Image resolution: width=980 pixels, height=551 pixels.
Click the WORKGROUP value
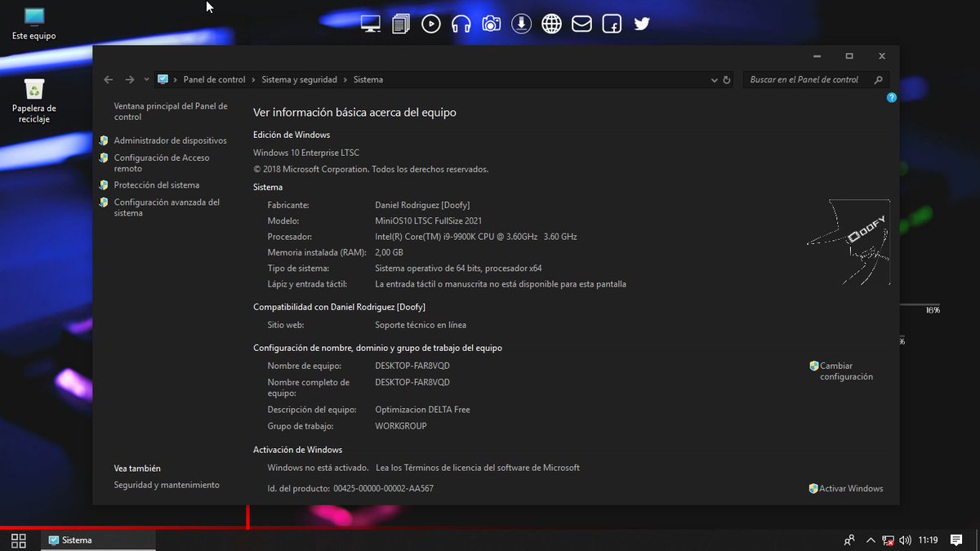401,426
